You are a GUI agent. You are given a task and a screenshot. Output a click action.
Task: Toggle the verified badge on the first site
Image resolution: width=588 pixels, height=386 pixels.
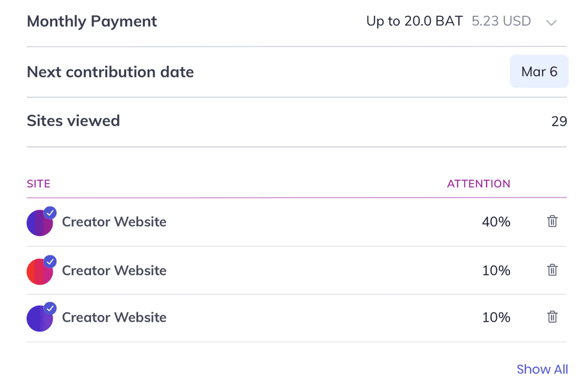51,212
